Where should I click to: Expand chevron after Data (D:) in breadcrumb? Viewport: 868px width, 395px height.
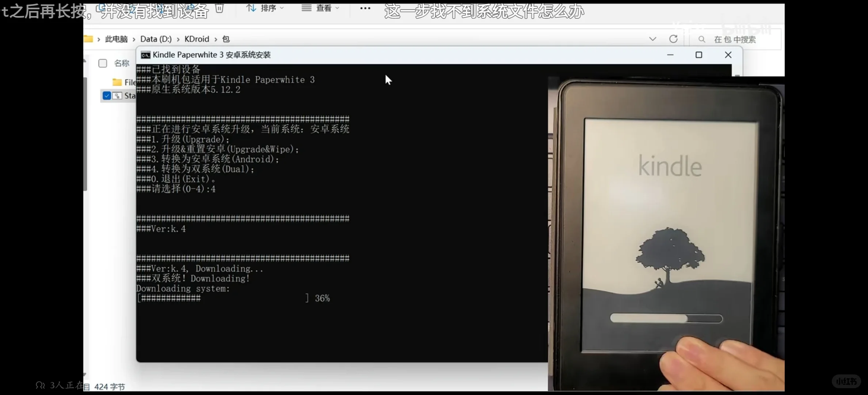click(x=178, y=39)
